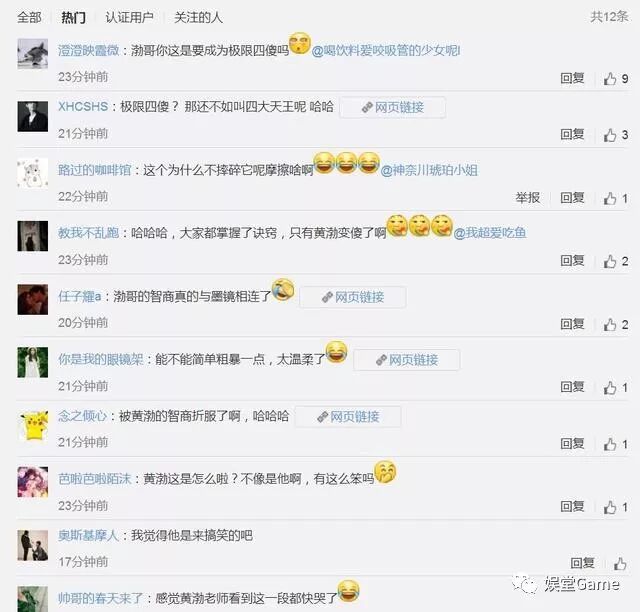The height and width of the screenshot is (612, 640).
Task: Switch to the 全部 tab
Action: pyautogui.click(x=29, y=18)
